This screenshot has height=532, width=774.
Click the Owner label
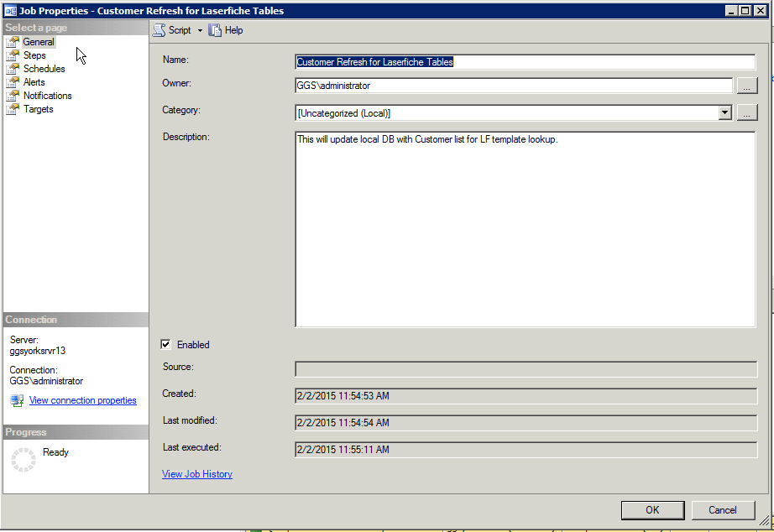(177, 83)
